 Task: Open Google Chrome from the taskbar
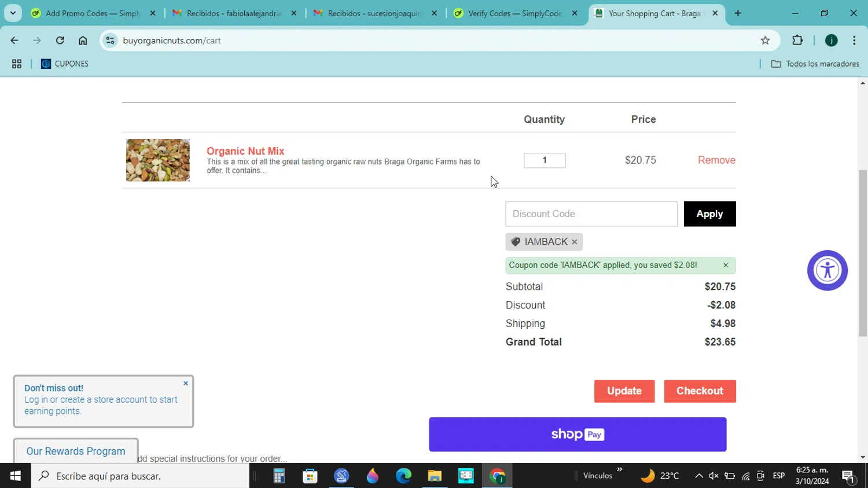[x=497, y=476]
